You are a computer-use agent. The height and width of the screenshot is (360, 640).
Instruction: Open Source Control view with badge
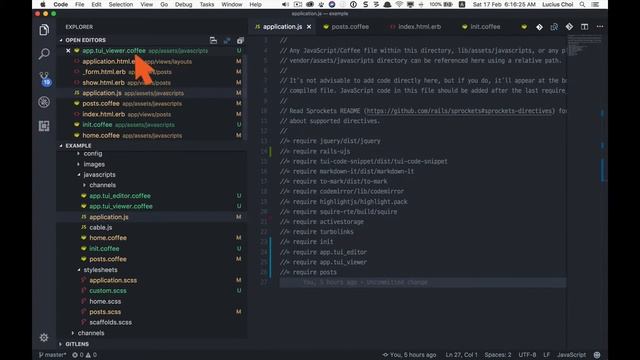(44, 78)
